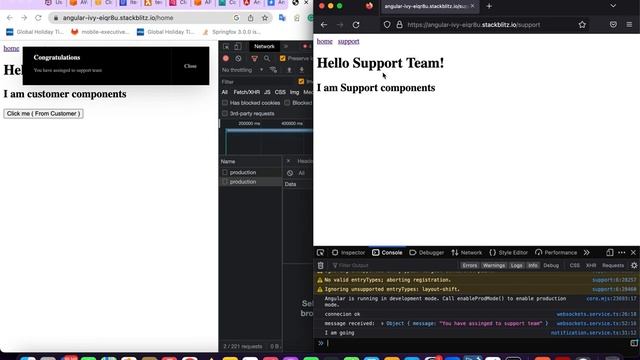Viewport: 640px width, 360px height.
Task: Select the Fetch/XHR request type filter
Action: (x=247, y=92)
